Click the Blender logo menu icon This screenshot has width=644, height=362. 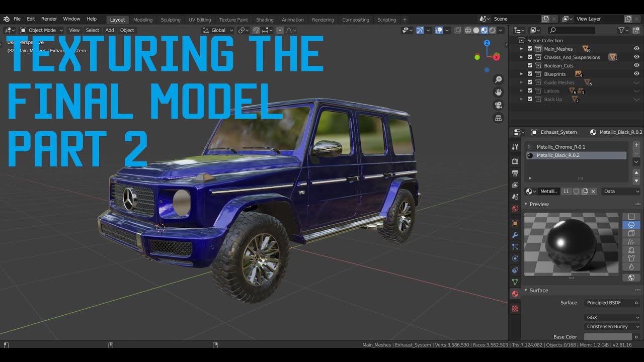[x=6, y=19]
